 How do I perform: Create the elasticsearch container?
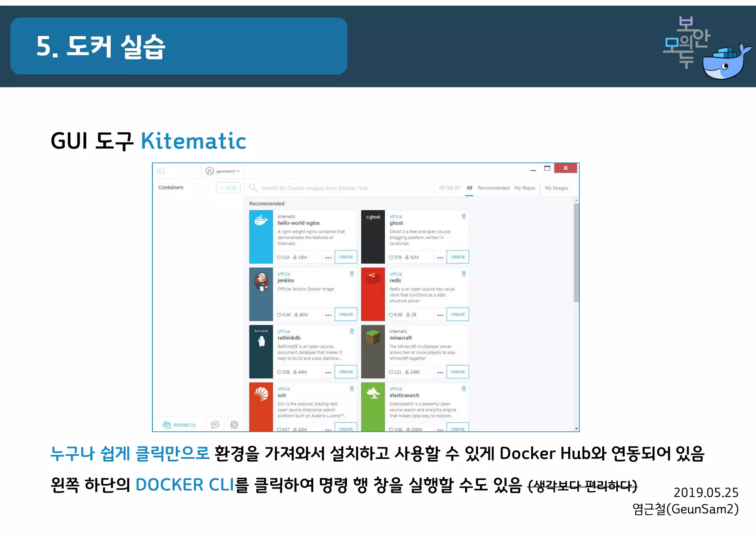(x=458, y=428)
